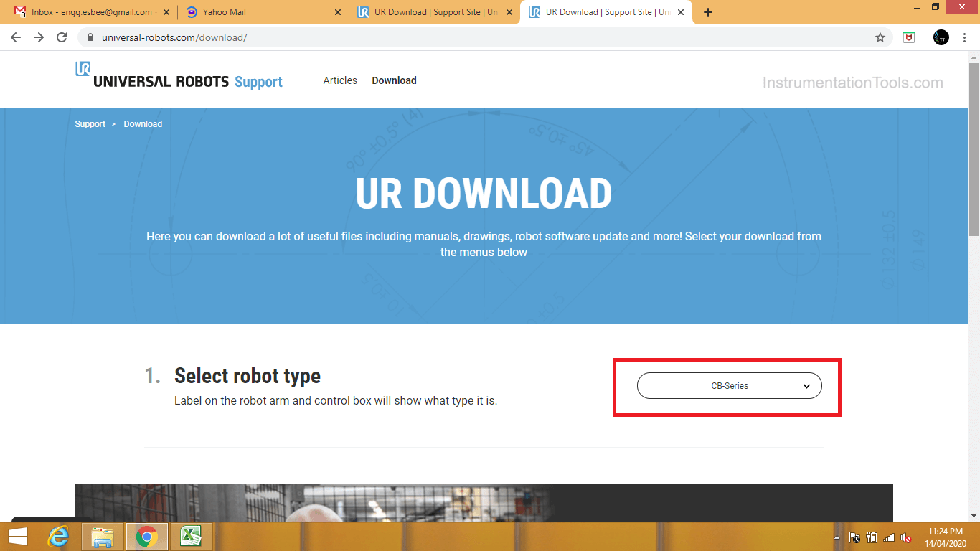Viewport: 980px width, 551px height.
Task: Click the browser forward arrow
Action: pyautogui.click(x=39, y=37)
